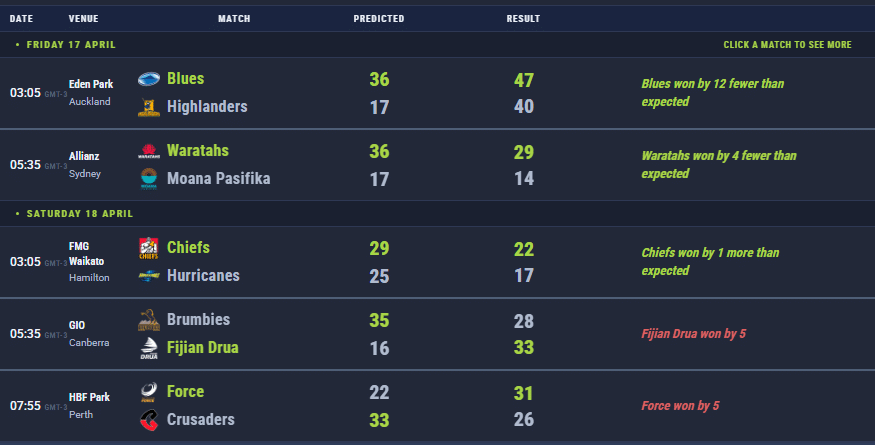Click the Hurricanes team logo
Screen dimensions: 875x445
[149, 275]
